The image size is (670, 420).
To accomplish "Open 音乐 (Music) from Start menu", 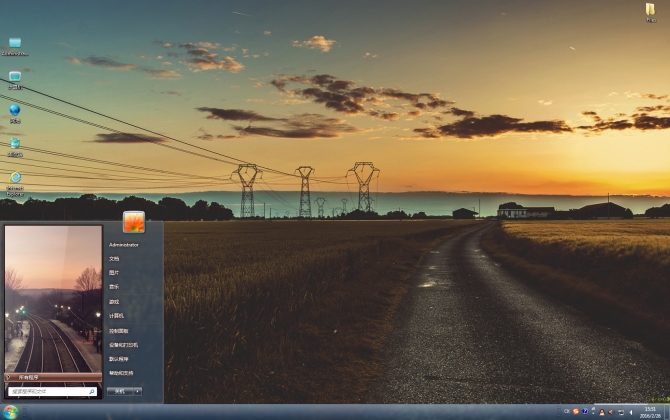I will pos(114,287).
